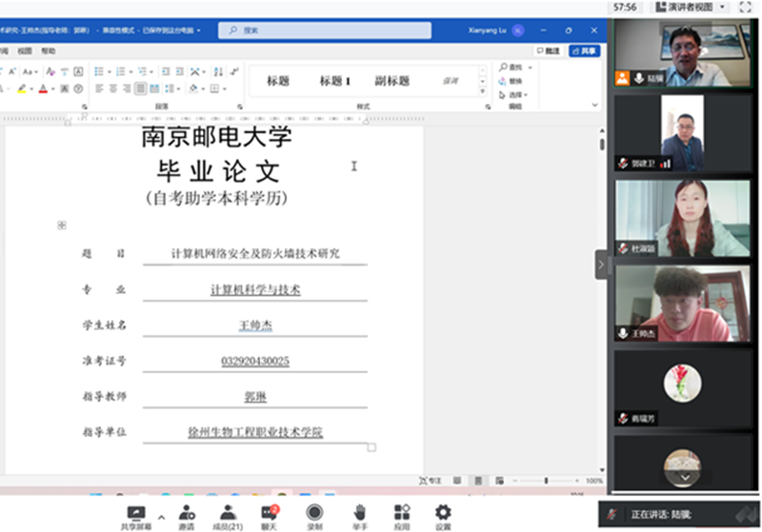762x532 pixels.
Task: Open the 应用 apps icon
Action: pos(401,513)
